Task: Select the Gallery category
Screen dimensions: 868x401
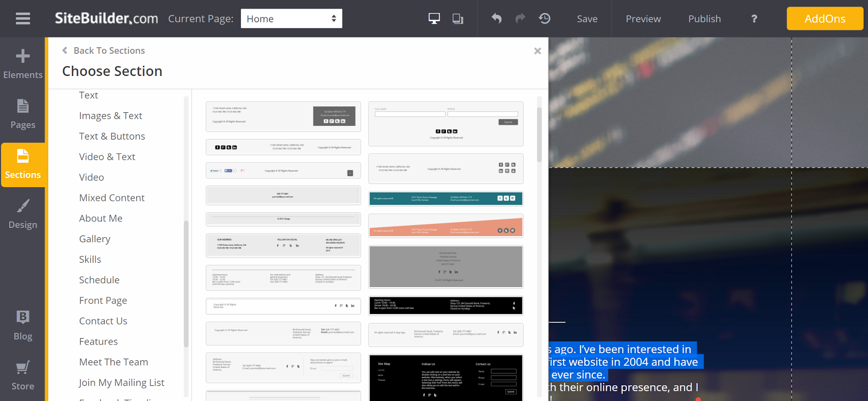Action: click(x=95, y=239)
